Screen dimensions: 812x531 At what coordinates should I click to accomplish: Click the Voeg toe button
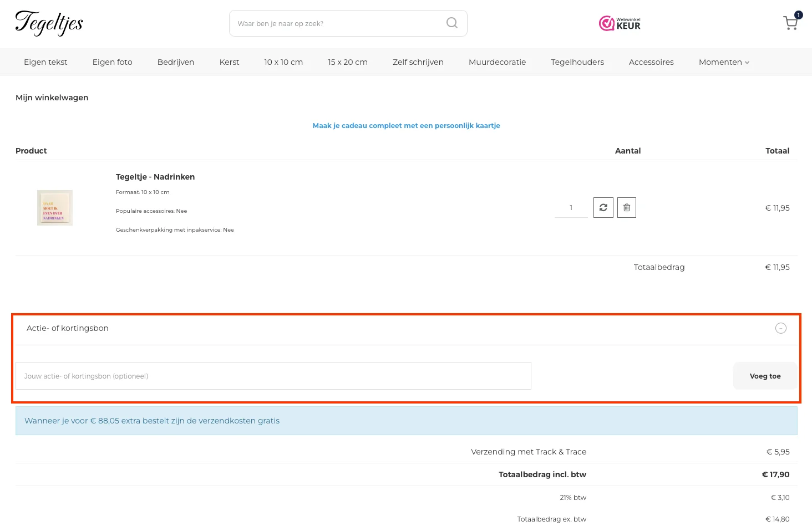click(x=765, y=376)
